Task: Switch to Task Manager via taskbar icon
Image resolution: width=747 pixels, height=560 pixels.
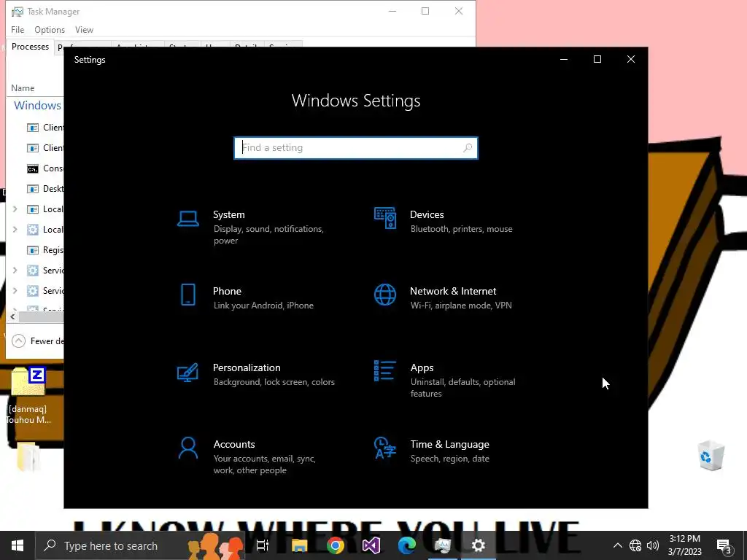Action: (x=443, y=545)
